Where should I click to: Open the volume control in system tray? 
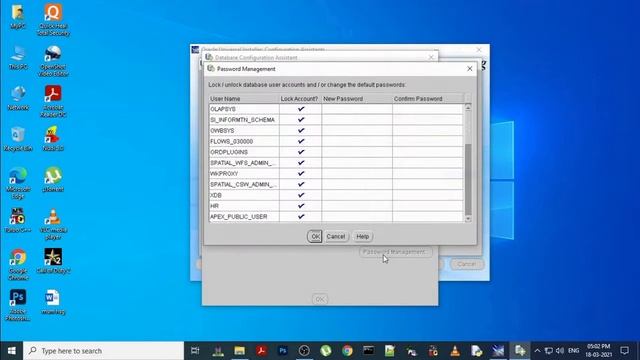coord(560,351)
